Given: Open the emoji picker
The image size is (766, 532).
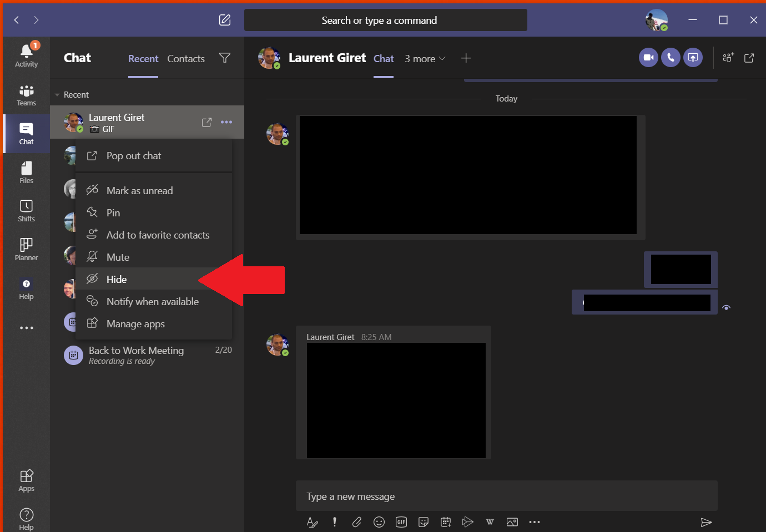Looking at the screenshot, I should click(x=379, y=522).
